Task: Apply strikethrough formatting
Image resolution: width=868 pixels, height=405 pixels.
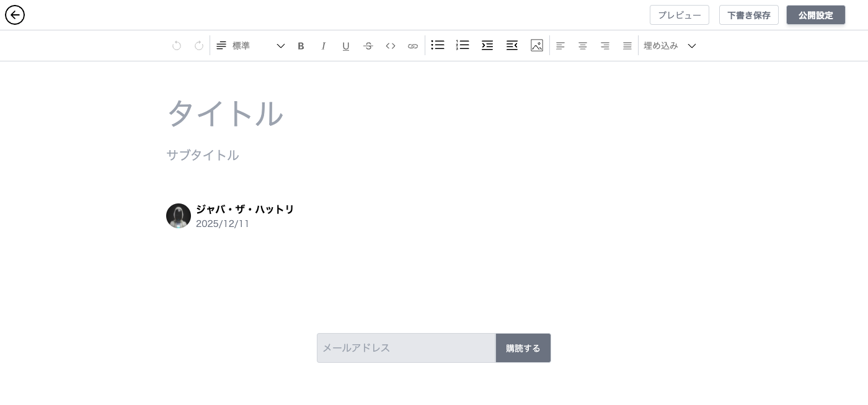Action: (x=368, y=46)
